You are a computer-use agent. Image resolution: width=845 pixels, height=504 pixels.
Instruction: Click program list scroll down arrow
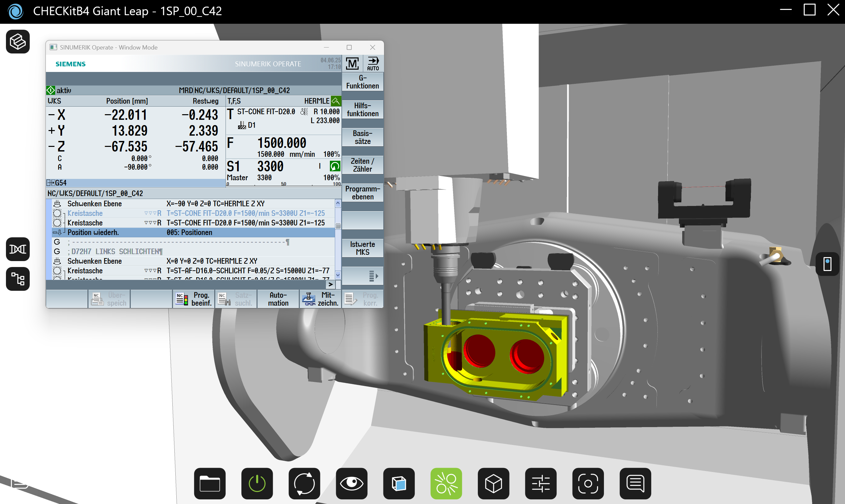point(338,275)
